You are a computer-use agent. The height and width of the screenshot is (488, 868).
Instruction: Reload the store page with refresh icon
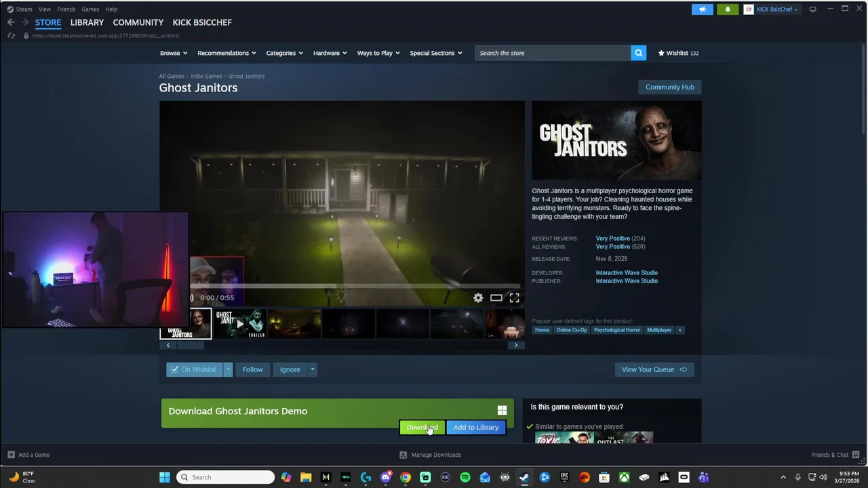tap(11, 35)
